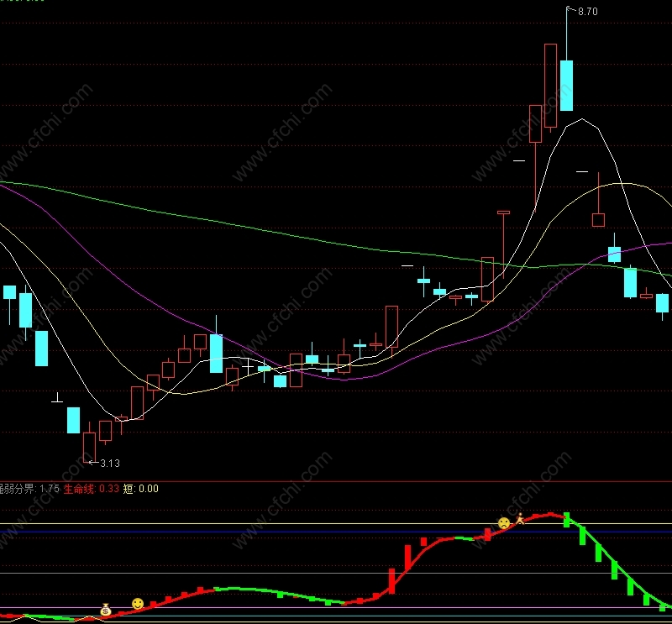Viewport: 672px width, 624px height.
Task: Select the 8.70 high price label
Action: (587, 12)
